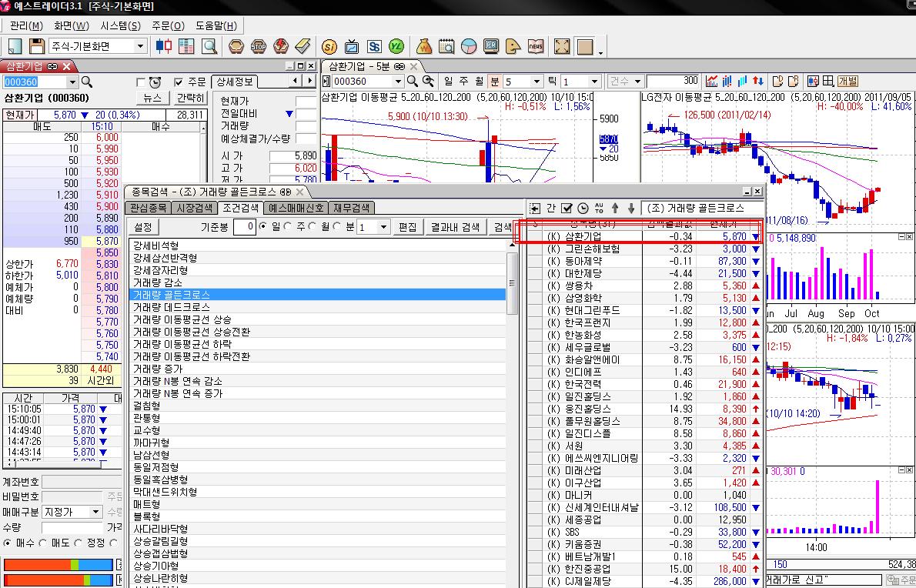916x588 pixels.
Task: Click the money bag toolbar icon
Action: click(x=424, y=46)
